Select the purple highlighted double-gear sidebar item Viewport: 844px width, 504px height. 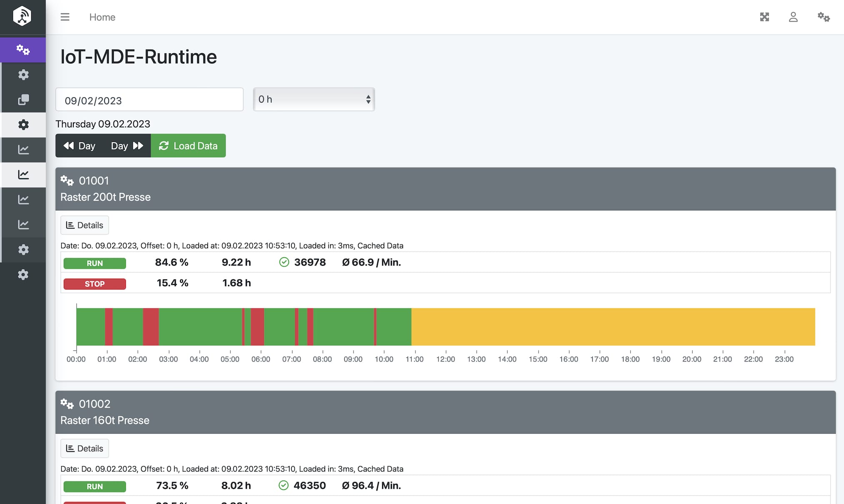pyautogui.click(x=23, y=50)
